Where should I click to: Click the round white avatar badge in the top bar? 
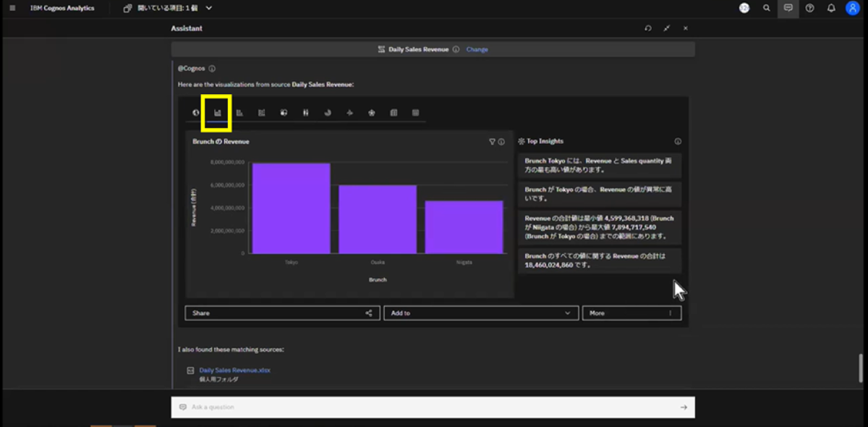click(744, 8)
